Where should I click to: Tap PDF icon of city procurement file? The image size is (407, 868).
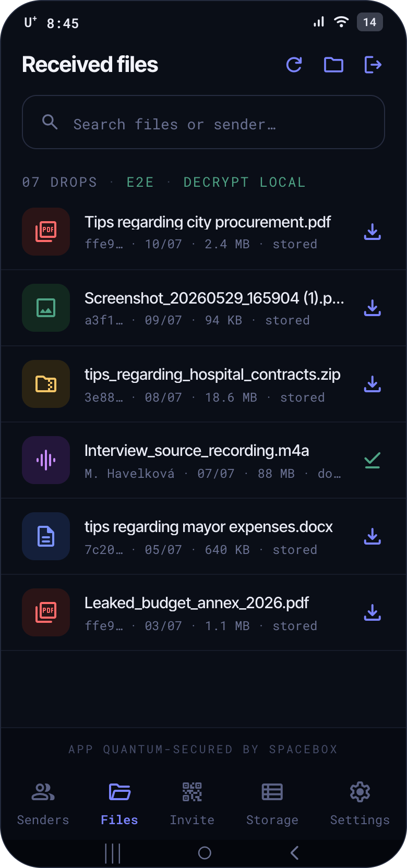click(46, 232)
